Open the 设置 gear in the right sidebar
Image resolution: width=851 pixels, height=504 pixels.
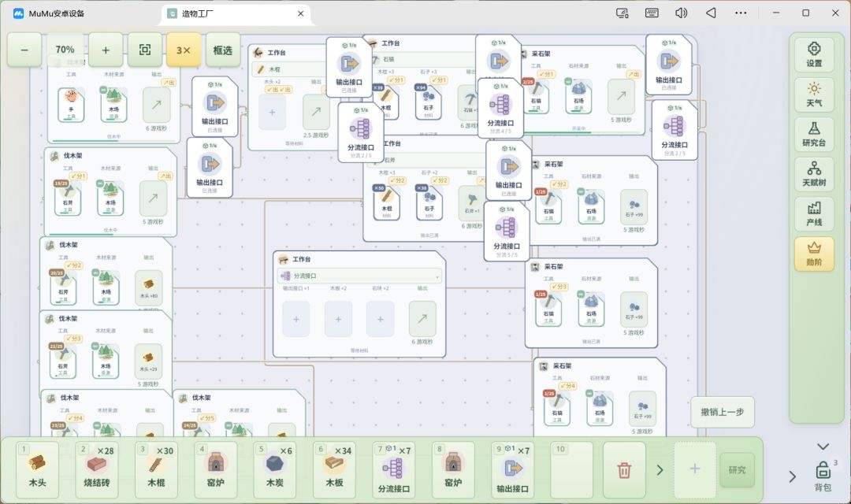813,54
